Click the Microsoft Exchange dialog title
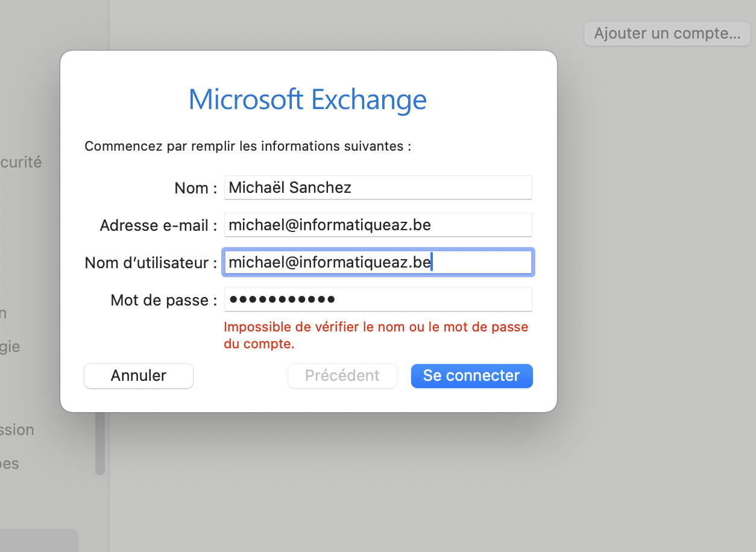Screen dimensions: 756x552 307,99
